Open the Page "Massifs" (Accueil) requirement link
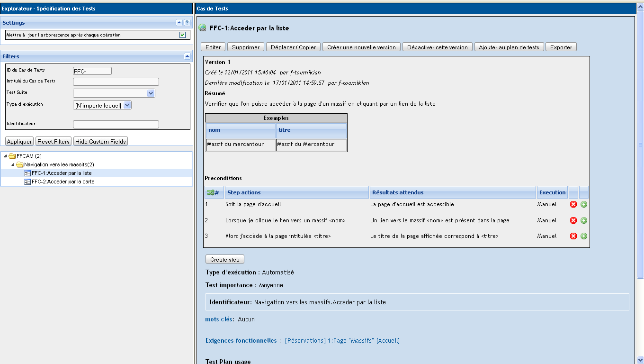644x364 pixels. [363, 341]
